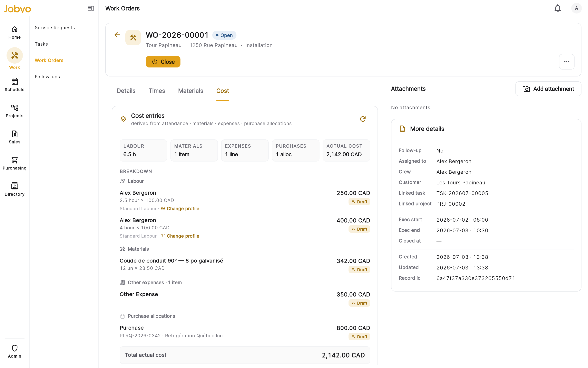Image resolution: width=588 pixels, height=368 pixels.
Task: Open the notifications bell
Action: point(558,8)
